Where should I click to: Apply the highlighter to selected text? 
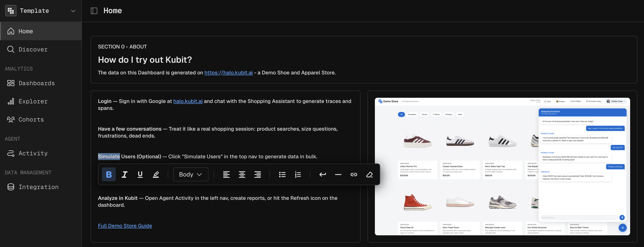point(156,174)
